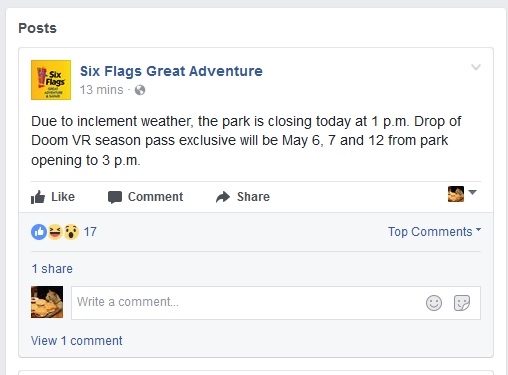Open the 1 share link
The width and height of the screenshot is (508, 375).
tap(52, 269)
